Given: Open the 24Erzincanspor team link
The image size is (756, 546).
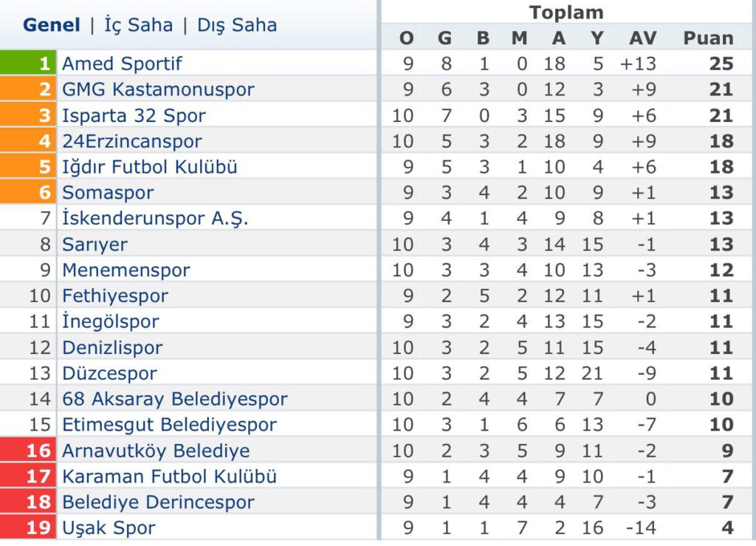Looking at the screenshot, I should coord(132,141).
